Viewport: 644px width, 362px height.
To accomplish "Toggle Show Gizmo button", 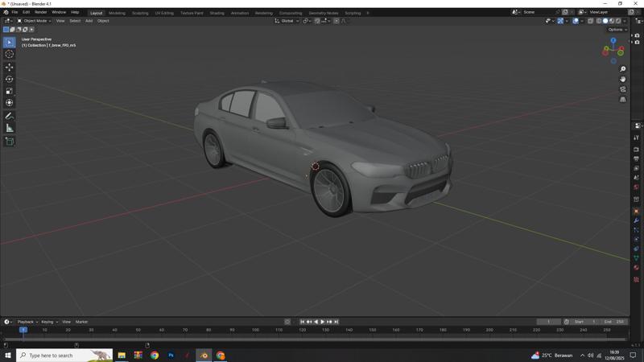I will click(x=560, y=21).
